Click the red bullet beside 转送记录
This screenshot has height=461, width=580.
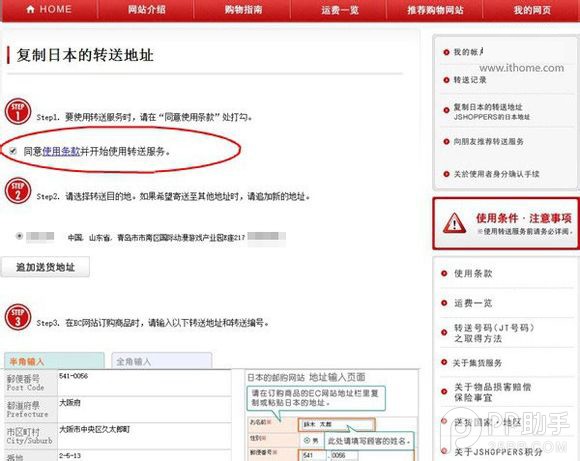click(446, 80)
